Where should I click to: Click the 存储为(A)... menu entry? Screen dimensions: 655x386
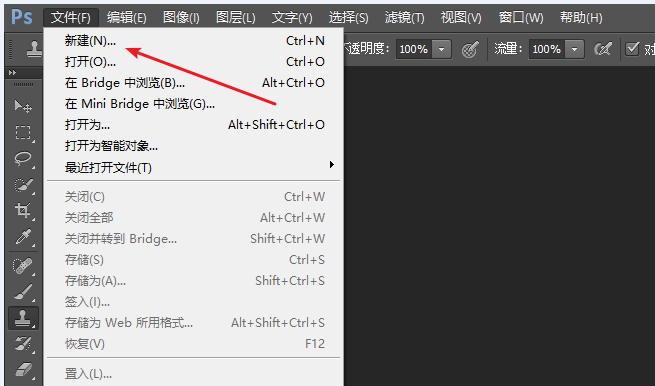click(194, 281)
